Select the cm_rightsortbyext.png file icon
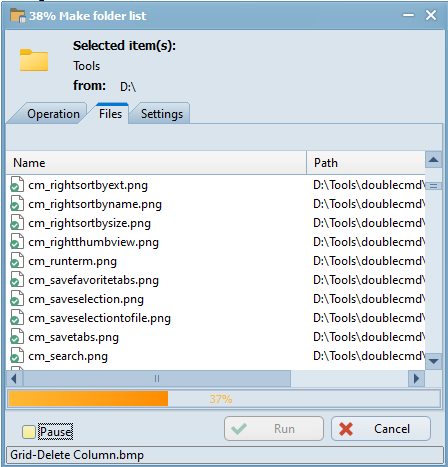The width and height of the screenshot is (448, 467). click(x=17, y=185)
